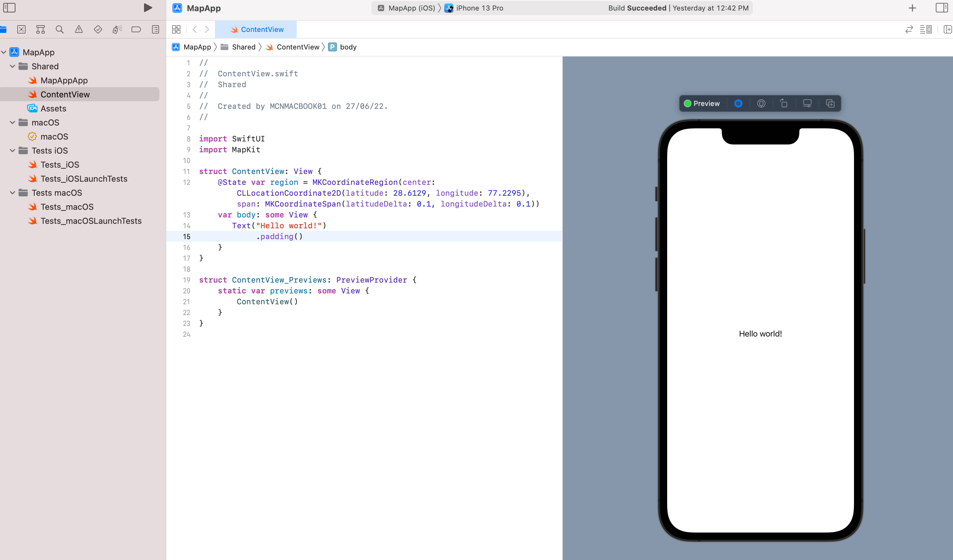The width and height of the screenshot is (953, 560).
Task: Click the duplicate preview icon
Action: 830,104
